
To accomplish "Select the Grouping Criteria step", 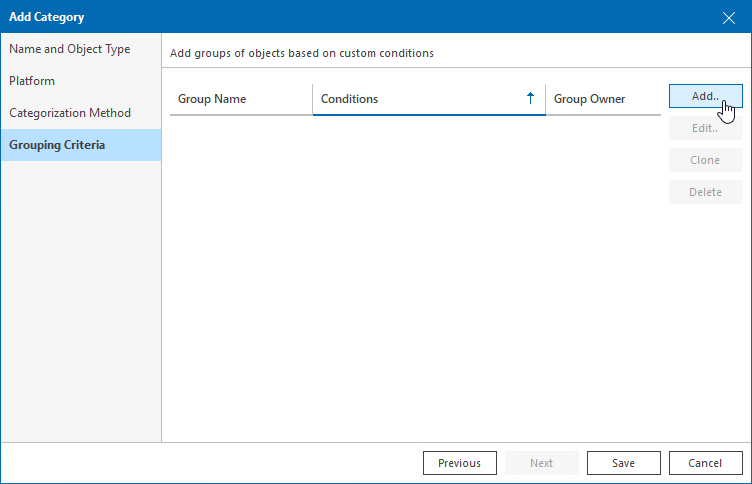I will (81, 145).
